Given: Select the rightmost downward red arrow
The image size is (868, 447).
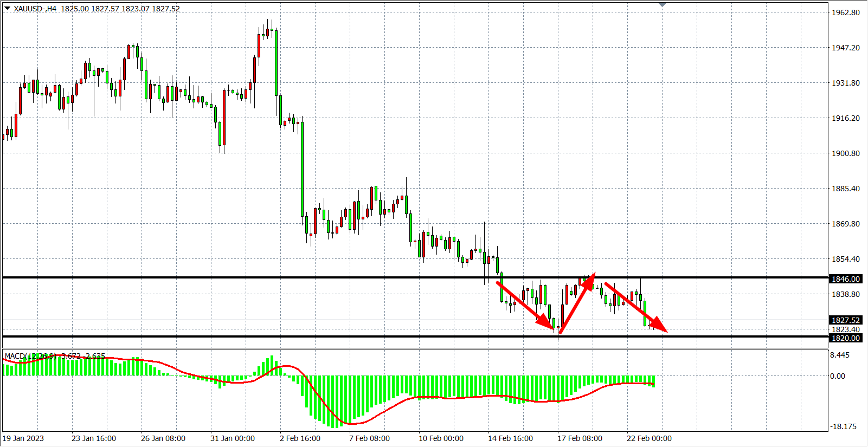Looking at the screenshot, I should click(634, 307).
